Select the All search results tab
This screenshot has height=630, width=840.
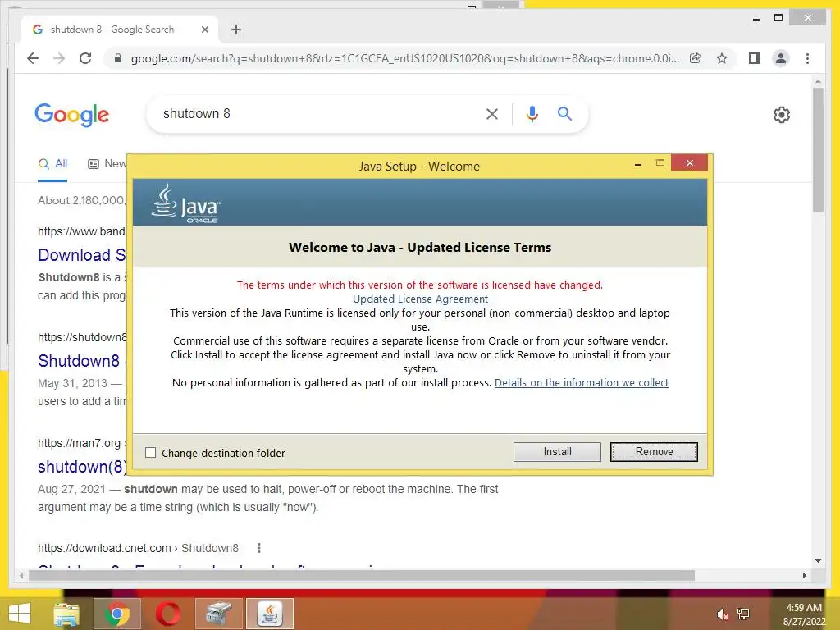(x=52, y=164)
